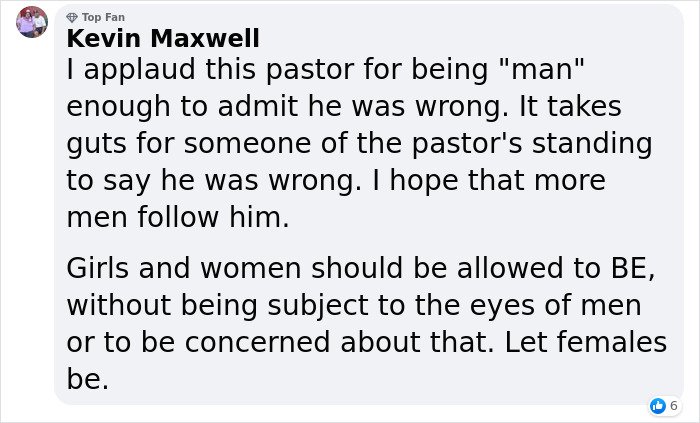Click the phrase "men follow him."

tap(178, 217)
